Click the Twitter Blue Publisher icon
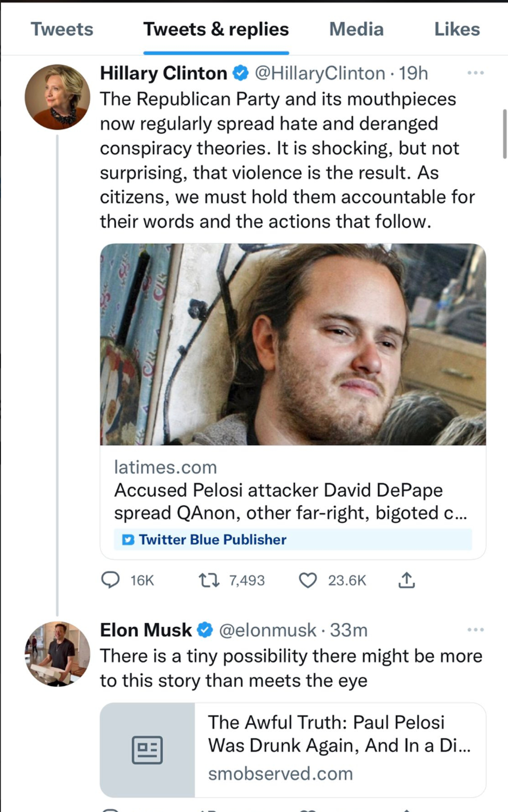This screenshot has width=508, height=812. point(128,540)
